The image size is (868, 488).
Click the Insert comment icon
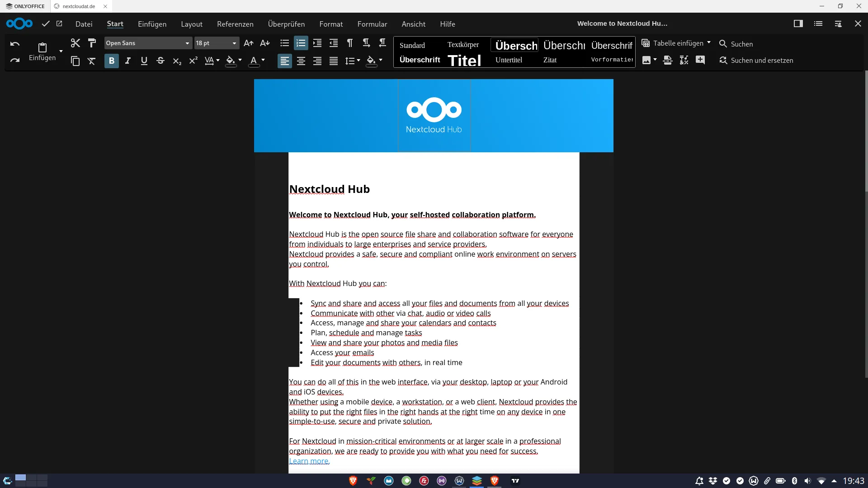700,60
